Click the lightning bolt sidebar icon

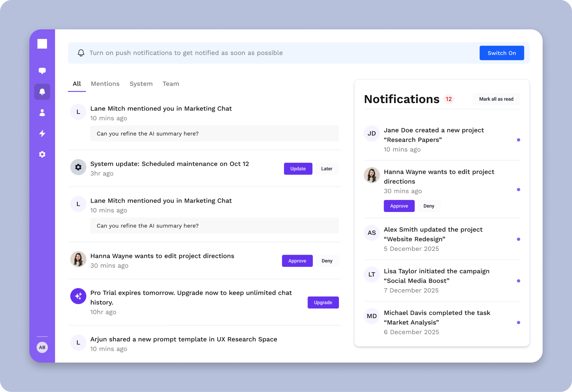tap(42, 133)
